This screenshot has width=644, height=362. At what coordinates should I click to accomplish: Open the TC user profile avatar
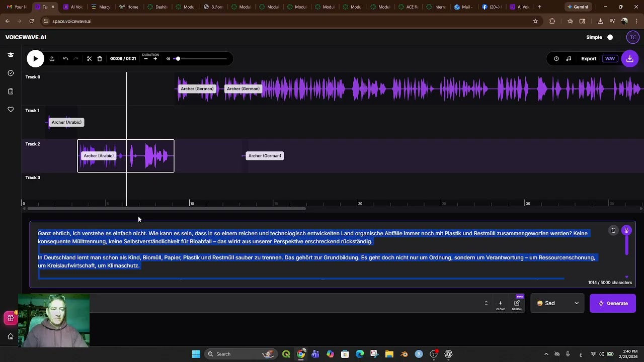coord(633,37)
